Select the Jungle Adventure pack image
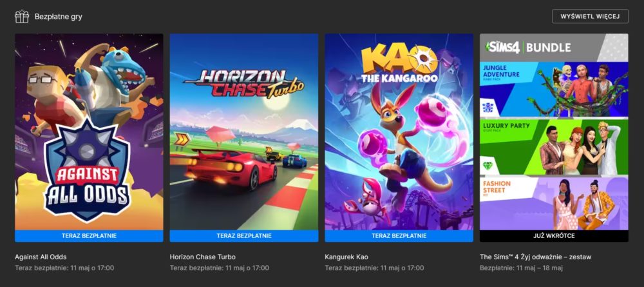The width and height of the screenshot is (644, 287). click(554, 89)
